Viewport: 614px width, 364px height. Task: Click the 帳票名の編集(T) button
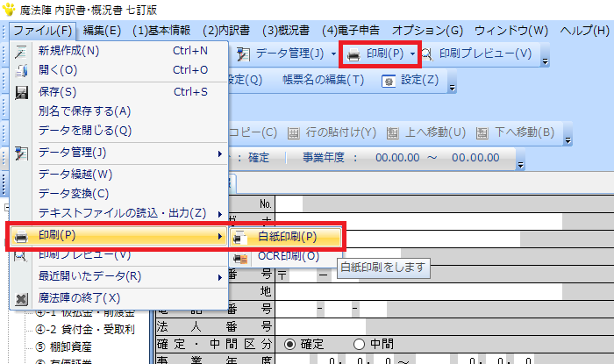324,80
